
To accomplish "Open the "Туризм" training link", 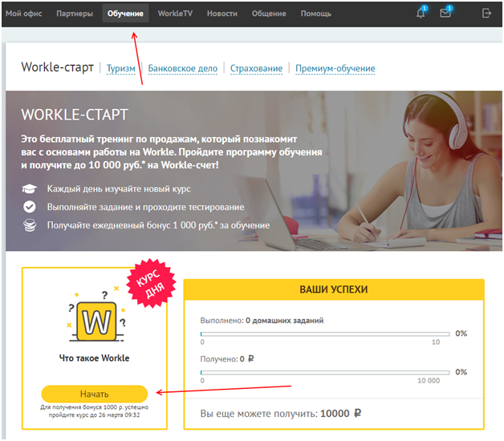I will pyautogui.click(x=121, y=68).
